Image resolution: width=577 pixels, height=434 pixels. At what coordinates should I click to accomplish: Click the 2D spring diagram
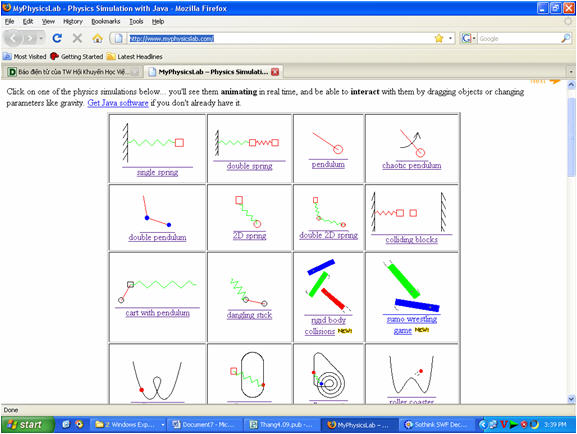point(248,212)
